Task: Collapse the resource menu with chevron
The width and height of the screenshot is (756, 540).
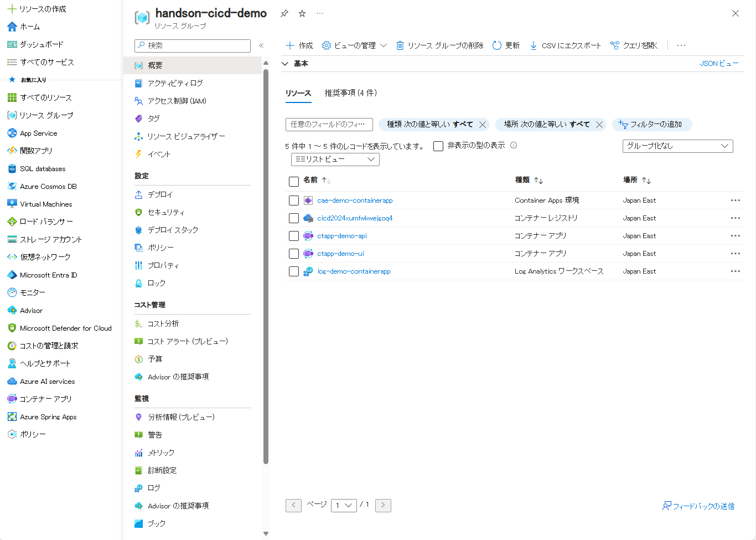Action: click(x=261, y=45)
